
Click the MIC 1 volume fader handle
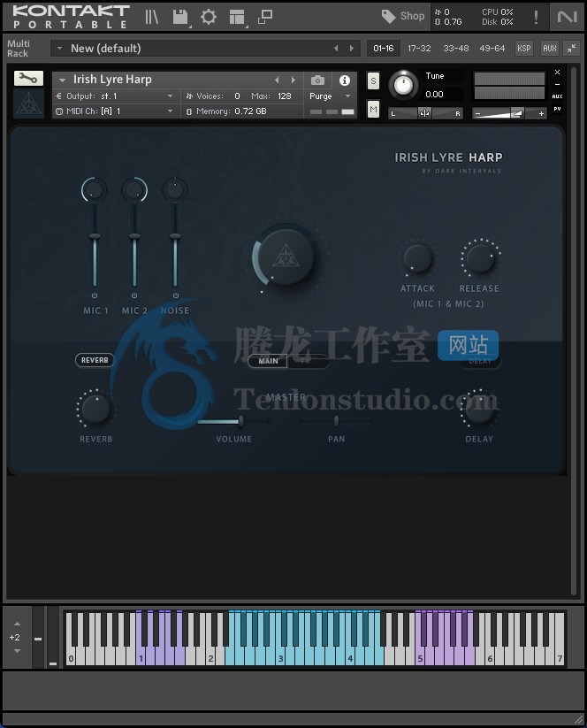[x=95, y=237]
